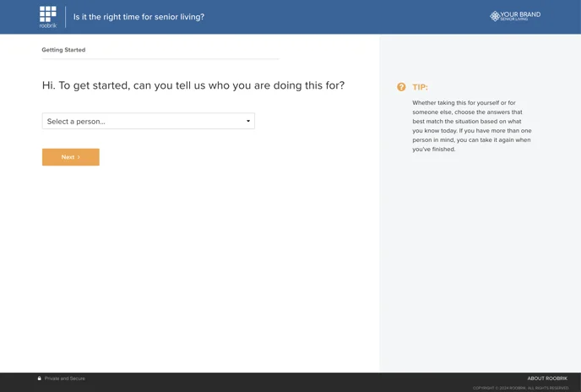Click the roobrik grid logo
This screenshot has width=581, height=392.
[48, 17]
